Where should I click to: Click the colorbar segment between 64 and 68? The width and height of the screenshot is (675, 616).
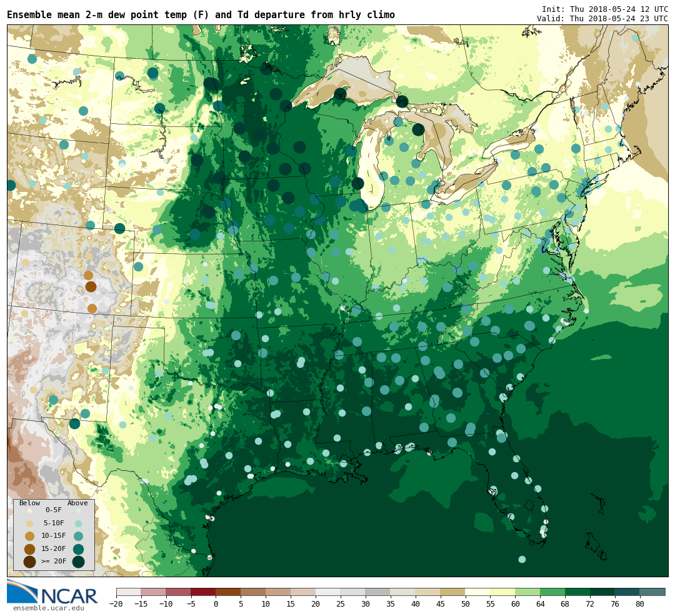click(x=552, y=592)
